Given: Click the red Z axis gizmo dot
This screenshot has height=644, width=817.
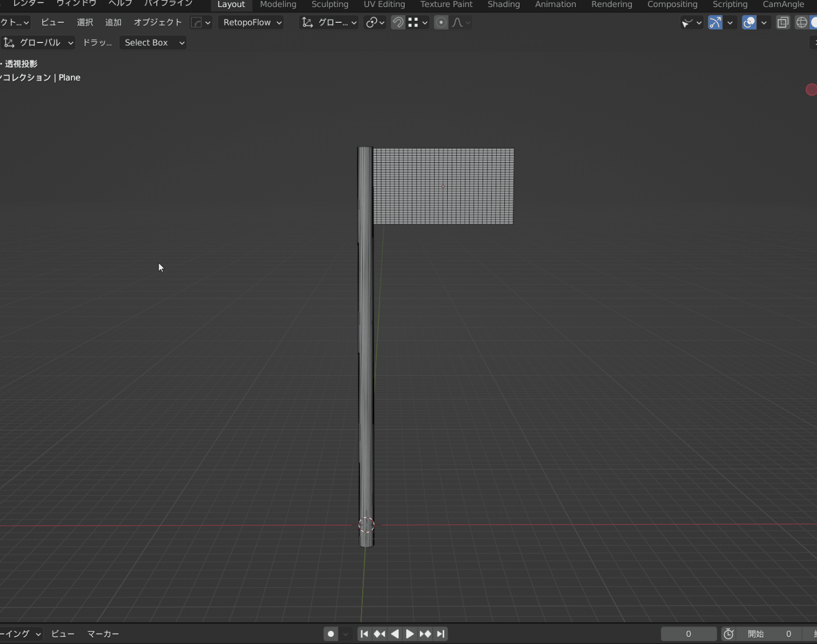Looking at the screenshot, I should [x=811, y=89].
